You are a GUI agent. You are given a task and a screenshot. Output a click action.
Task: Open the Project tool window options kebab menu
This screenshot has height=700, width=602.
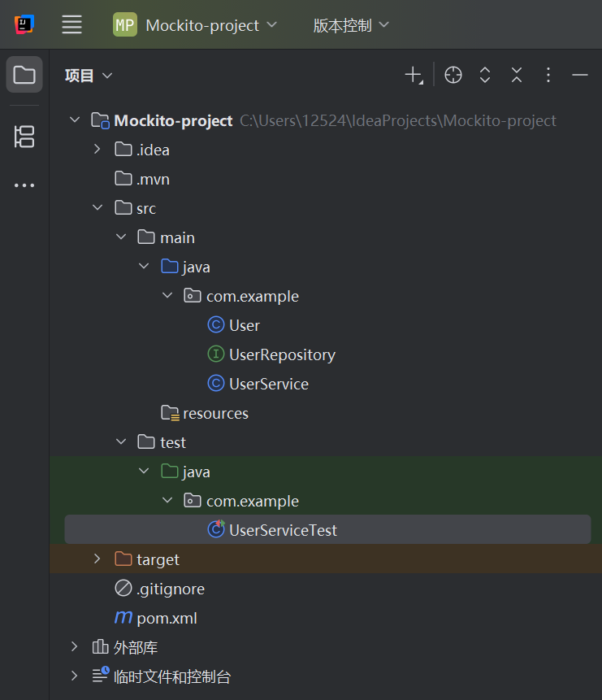coord(548,74)
